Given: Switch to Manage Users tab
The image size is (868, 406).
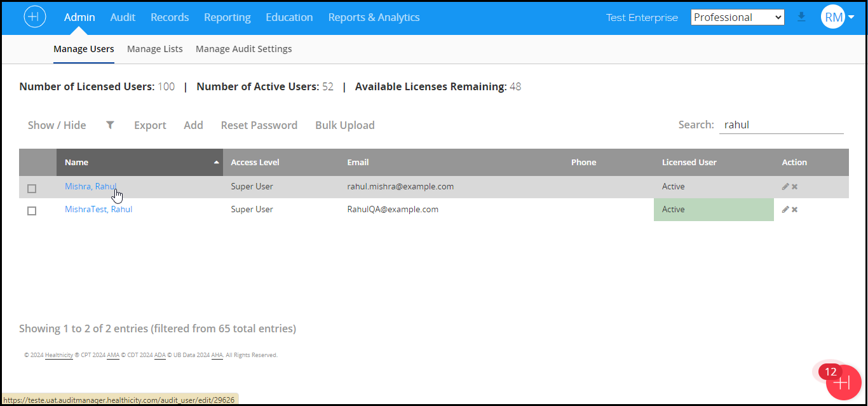Looking at the screenshot, I should (x=84, y=49).
